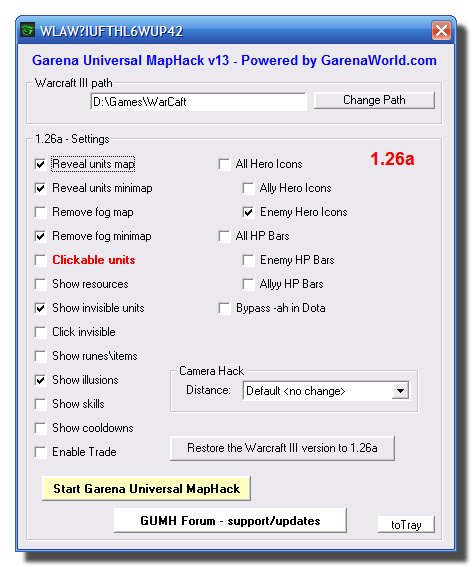Click the green app icon in title bar

27,30
